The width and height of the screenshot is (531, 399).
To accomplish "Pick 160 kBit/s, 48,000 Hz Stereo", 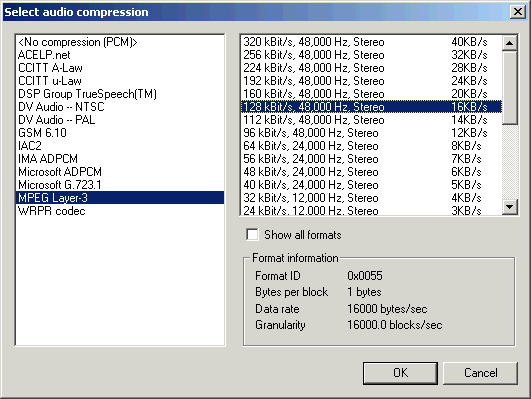I will coord(371,94).
